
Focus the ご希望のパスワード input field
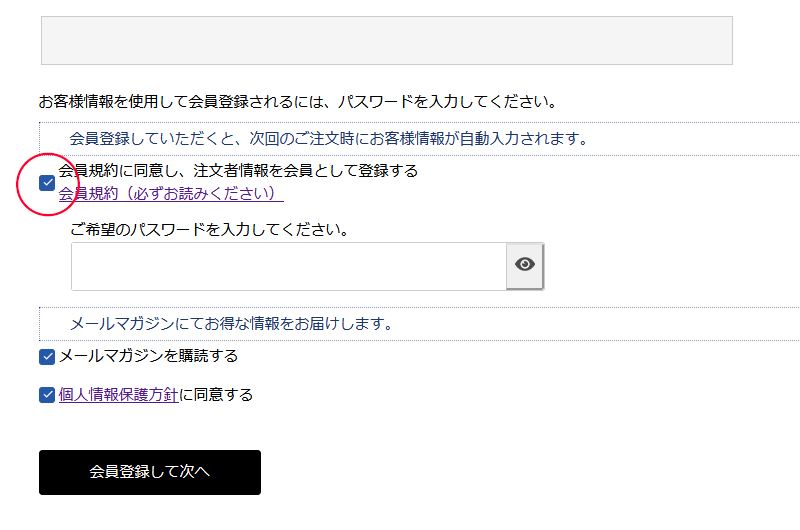(x=289, y=266)
